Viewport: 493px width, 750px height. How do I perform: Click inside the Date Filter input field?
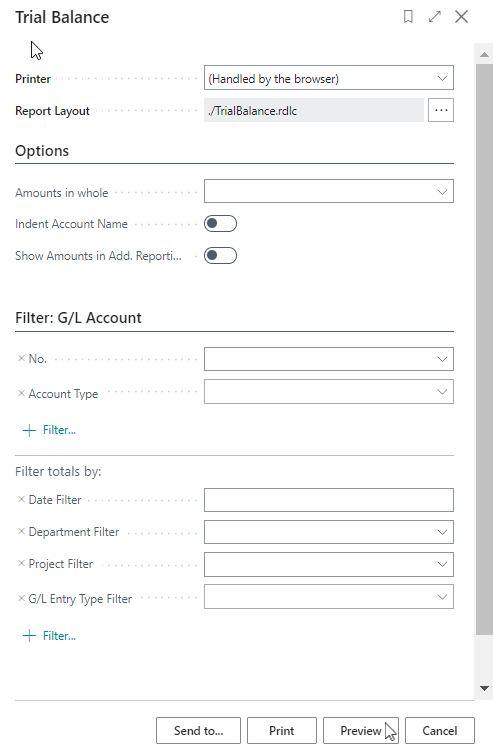329,500
